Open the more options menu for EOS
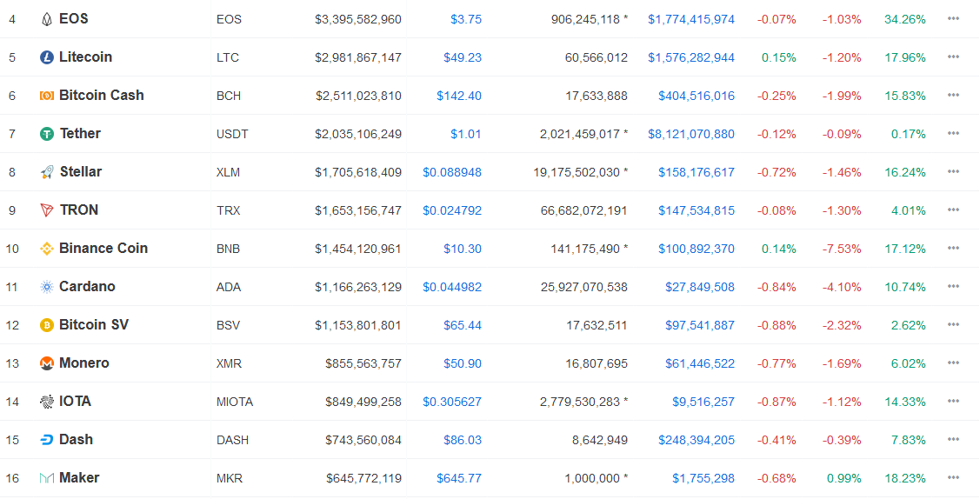 pos(953,19)
